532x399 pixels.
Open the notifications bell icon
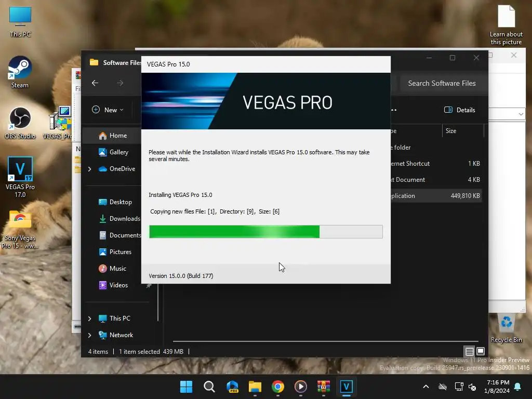coord(518,387)
